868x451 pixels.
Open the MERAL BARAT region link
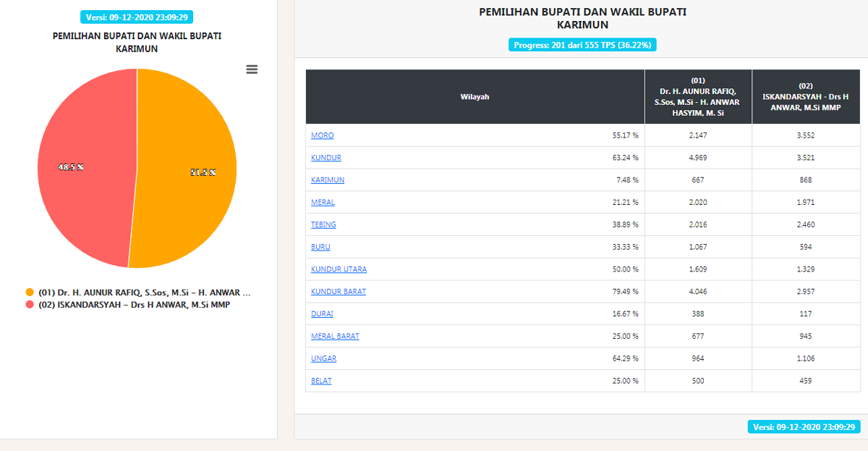pos(335,337)
